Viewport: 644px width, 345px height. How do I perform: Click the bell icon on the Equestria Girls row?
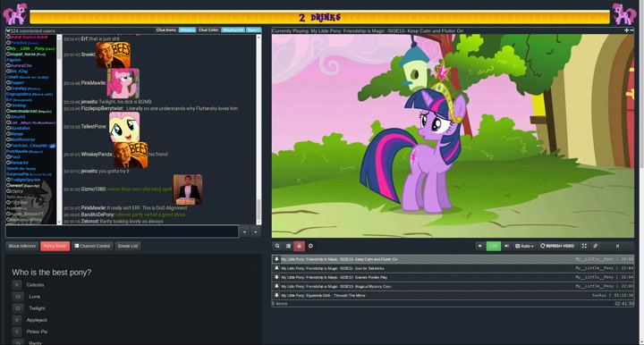pyautogui.click(x=276, y=295)
